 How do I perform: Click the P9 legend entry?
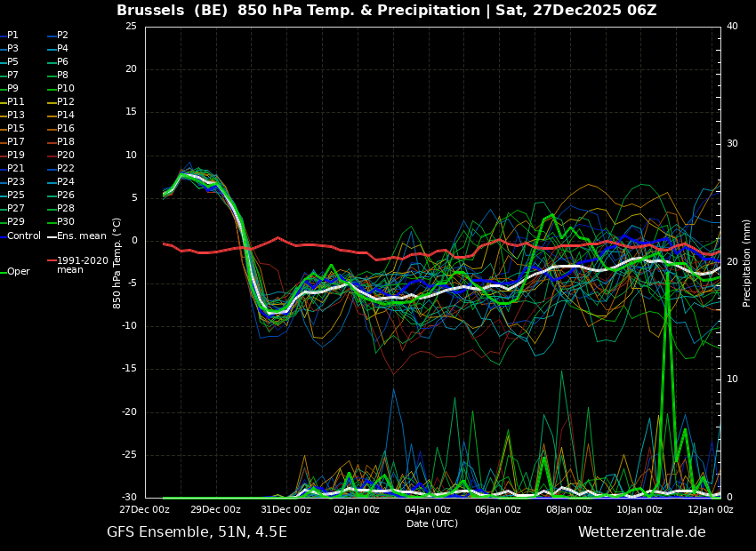click(9, 89)
